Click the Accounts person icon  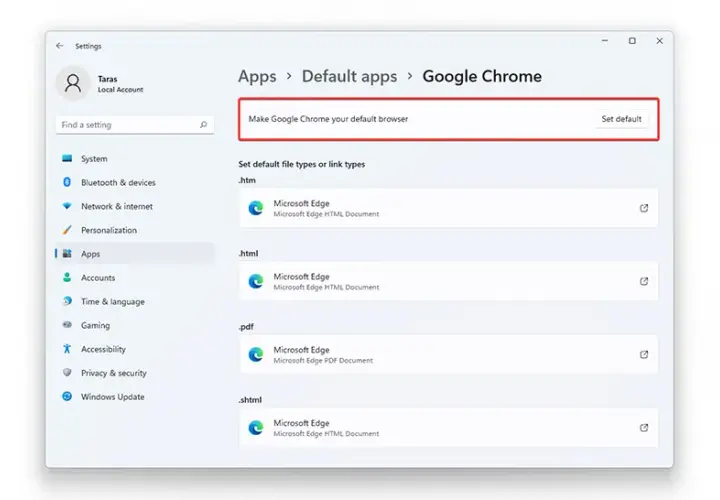click(67, 277)
